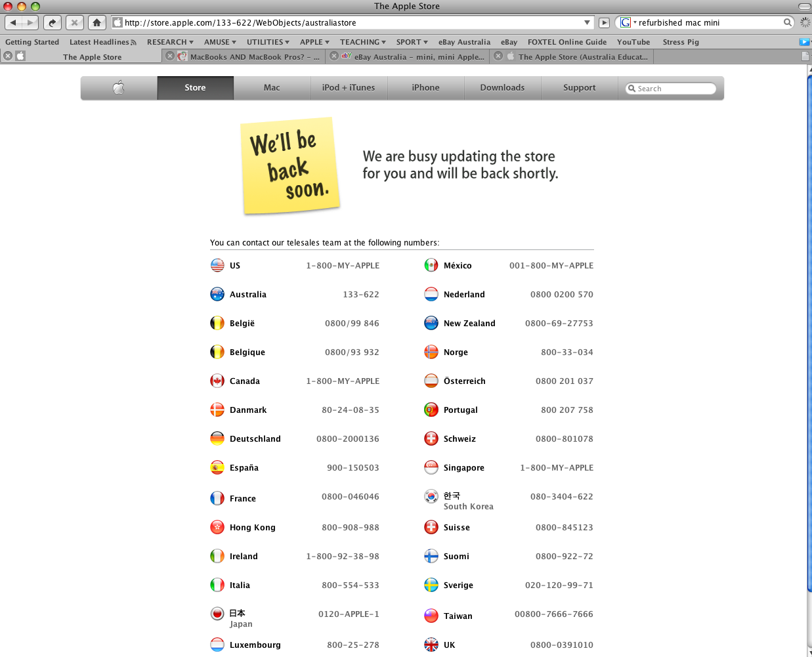The height and width of the screenshot is (657, 812).
Task: Open eBay Australia bookmark
Action: 464,42
